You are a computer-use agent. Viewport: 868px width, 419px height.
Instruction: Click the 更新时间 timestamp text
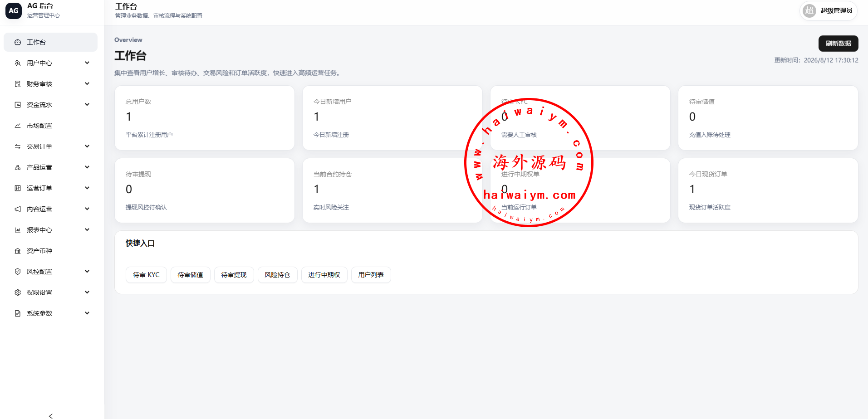816,60
